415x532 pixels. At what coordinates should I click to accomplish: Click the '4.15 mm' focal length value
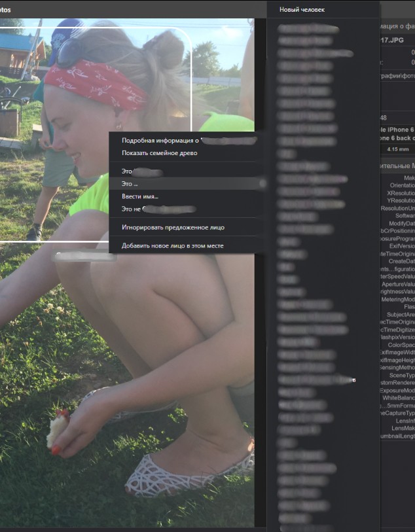pos(398,149)
